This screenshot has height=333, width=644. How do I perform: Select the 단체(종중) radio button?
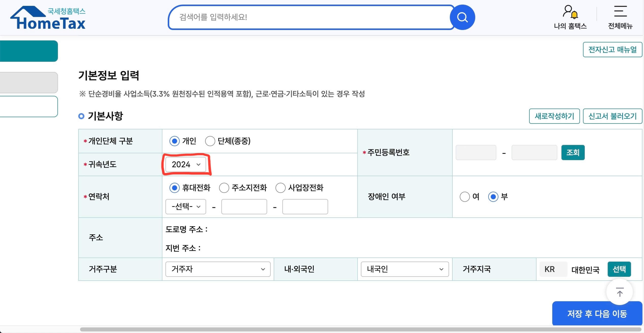click(210, 141)
